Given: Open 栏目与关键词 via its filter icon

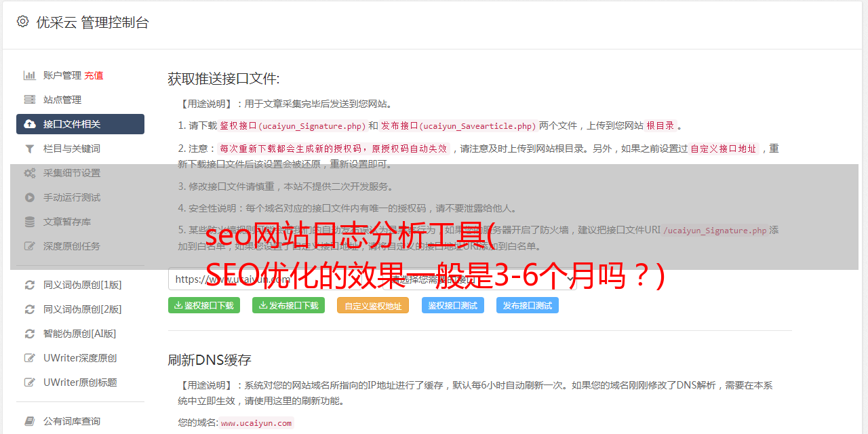Looking at the screenshot, I should 30,149.
